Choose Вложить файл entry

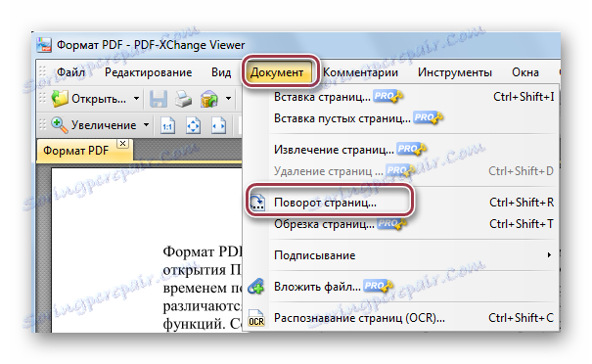click(x=401, y=287)
